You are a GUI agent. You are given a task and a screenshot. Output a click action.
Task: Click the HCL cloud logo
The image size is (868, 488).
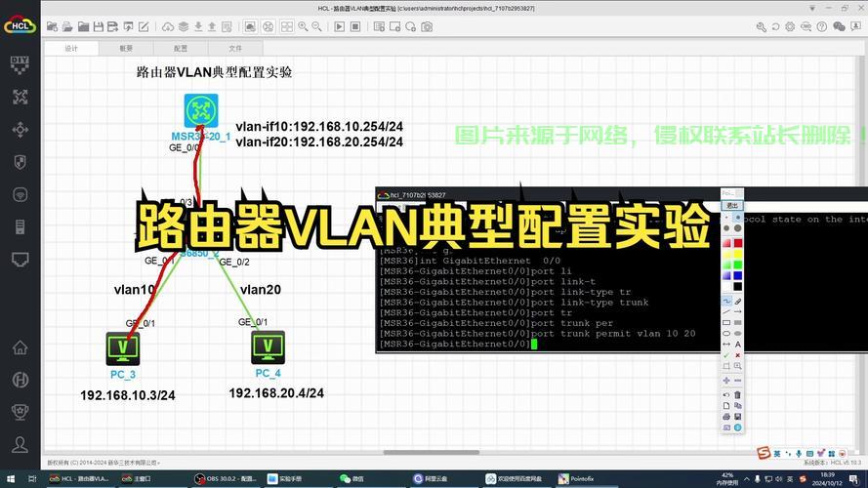[20, 25]
